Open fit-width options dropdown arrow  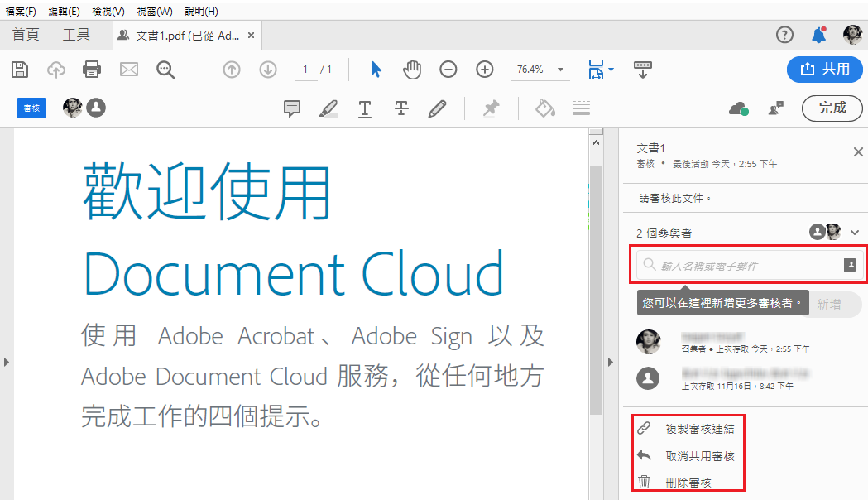click(x=611, y=70)
